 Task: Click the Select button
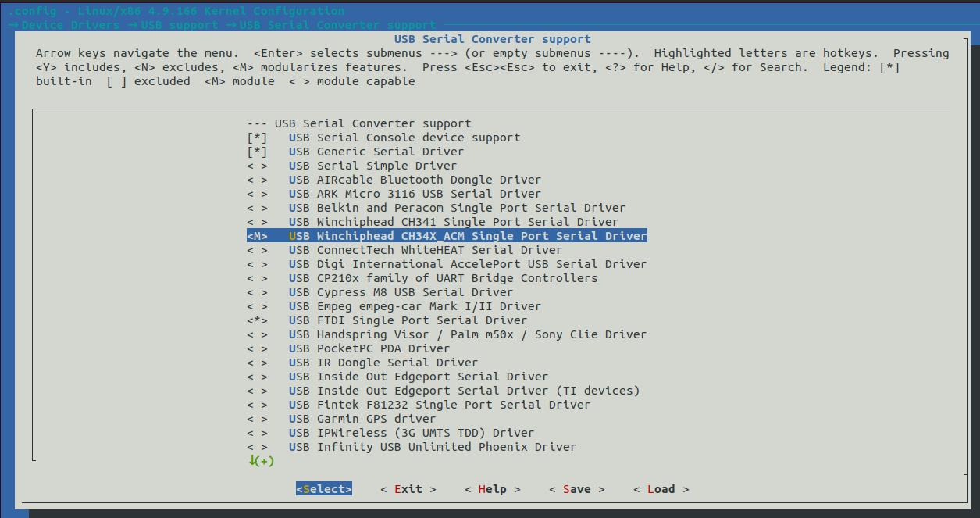(323, 488)
